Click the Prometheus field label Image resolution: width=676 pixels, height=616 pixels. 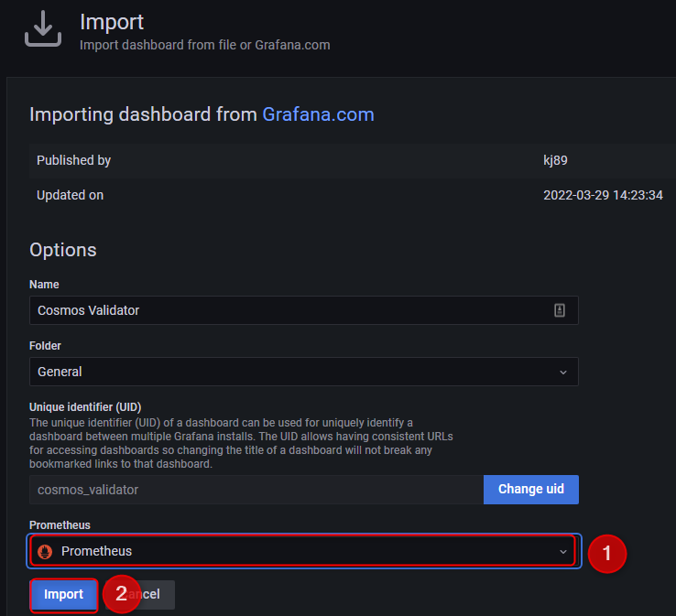tap(60, 525)
